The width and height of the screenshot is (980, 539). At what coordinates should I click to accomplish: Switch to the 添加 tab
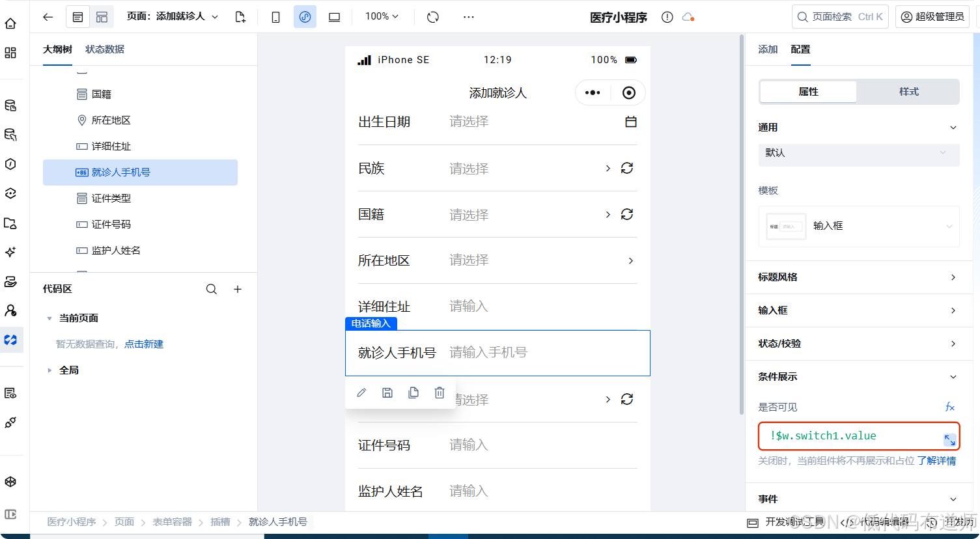pos(767,49)
